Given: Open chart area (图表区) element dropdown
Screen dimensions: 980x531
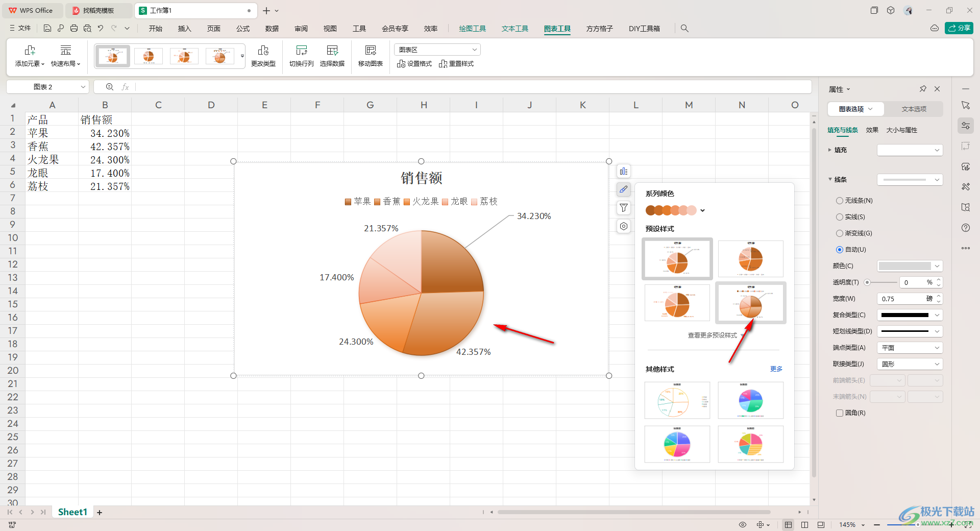Looking at the screenshot, I should click(437, 50).
